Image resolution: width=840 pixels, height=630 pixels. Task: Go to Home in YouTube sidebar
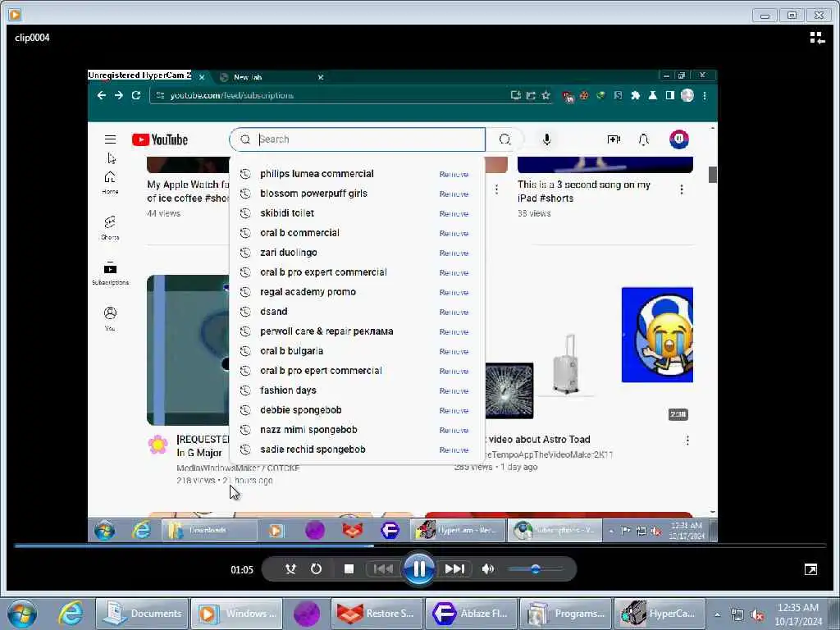(x=111, y=183)
